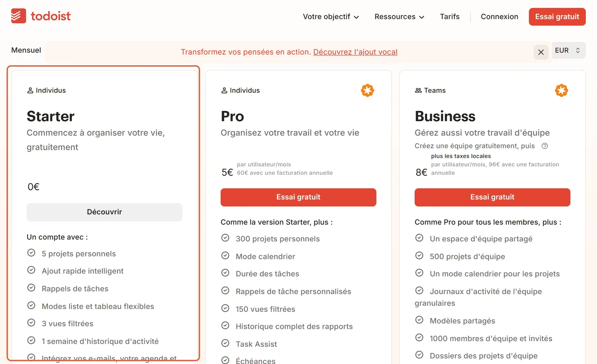Viewport: 597px width, 364px height.
Task: Click the checkmark next to '5 projets personnels'
Action: [31, 253]
